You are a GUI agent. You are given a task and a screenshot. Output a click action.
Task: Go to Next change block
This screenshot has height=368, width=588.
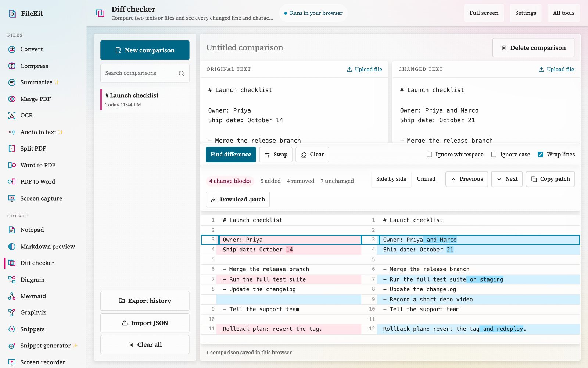507,179
